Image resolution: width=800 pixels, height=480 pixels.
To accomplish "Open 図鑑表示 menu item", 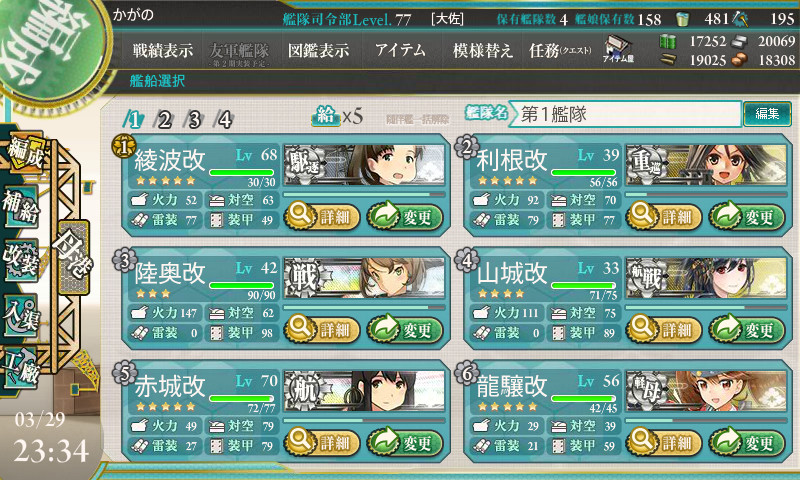I will [x=318, y=50].
